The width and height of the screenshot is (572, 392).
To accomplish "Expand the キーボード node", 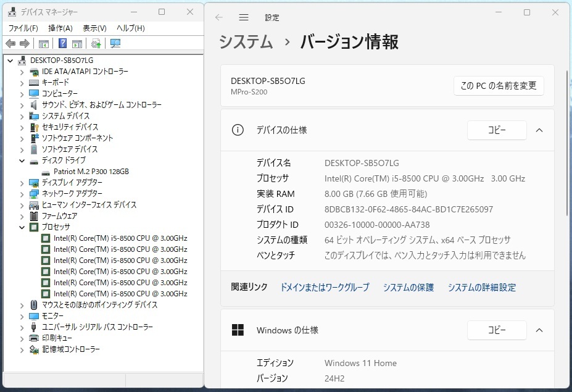I will coord(22,83).
